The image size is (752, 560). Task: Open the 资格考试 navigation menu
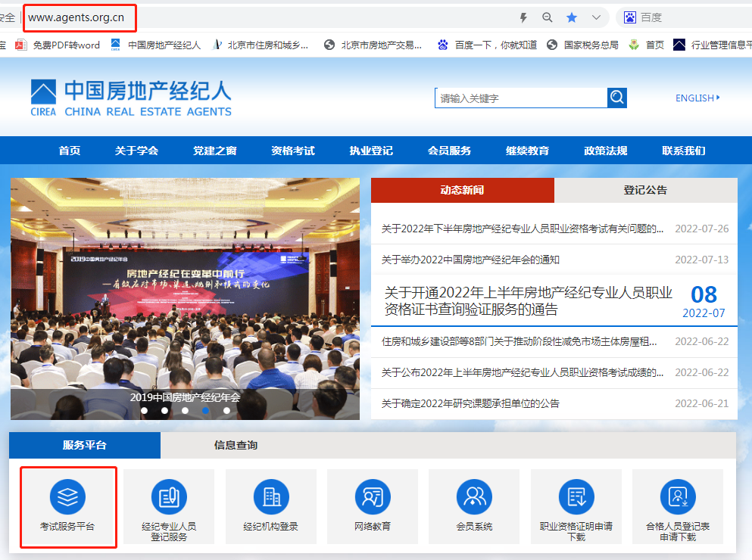coord(293,151)
